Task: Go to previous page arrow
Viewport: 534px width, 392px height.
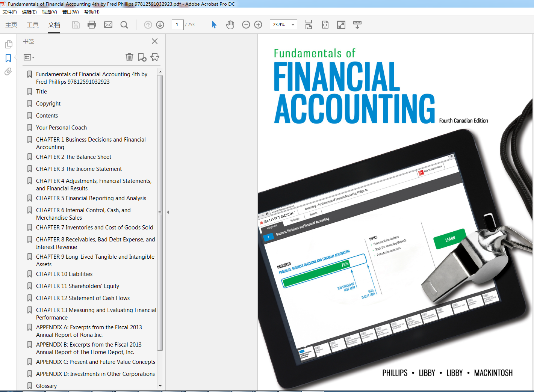Action: [148, 25]
